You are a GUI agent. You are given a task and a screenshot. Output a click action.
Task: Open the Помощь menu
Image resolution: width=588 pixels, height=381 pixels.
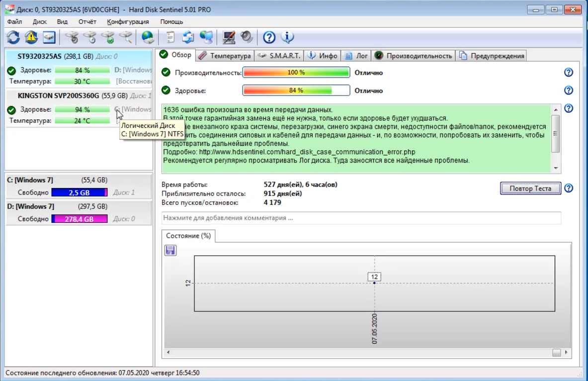point(172,22)
